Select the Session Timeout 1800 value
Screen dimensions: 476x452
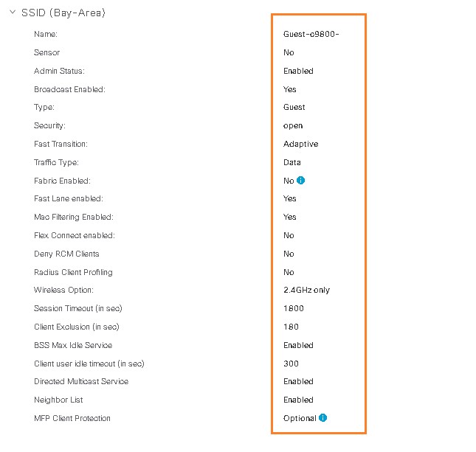pyautogui.click(x=294, y=308)
